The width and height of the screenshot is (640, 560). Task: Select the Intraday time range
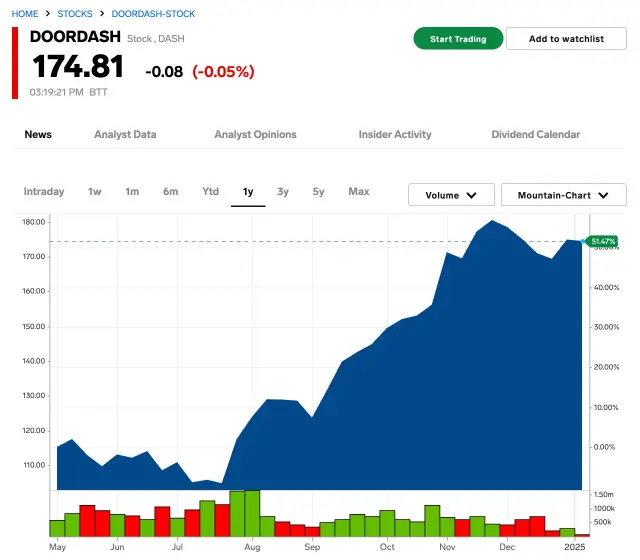(x=44, y=191)
